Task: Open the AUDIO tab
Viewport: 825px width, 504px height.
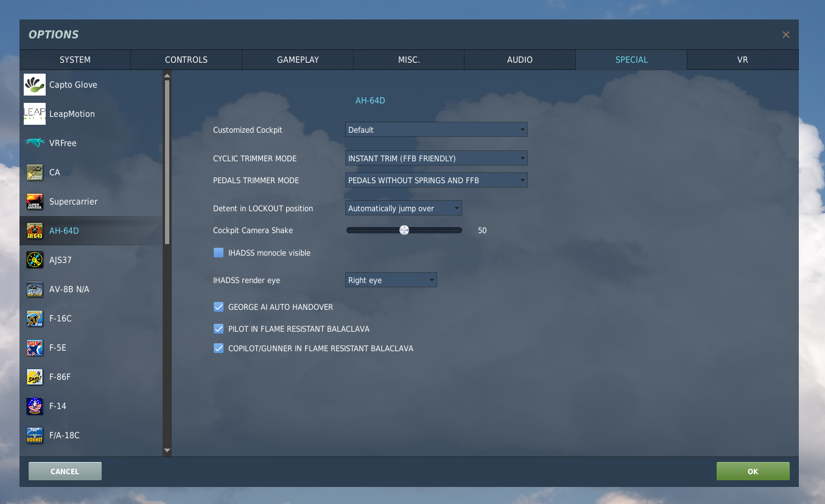Action: point(520,60)
